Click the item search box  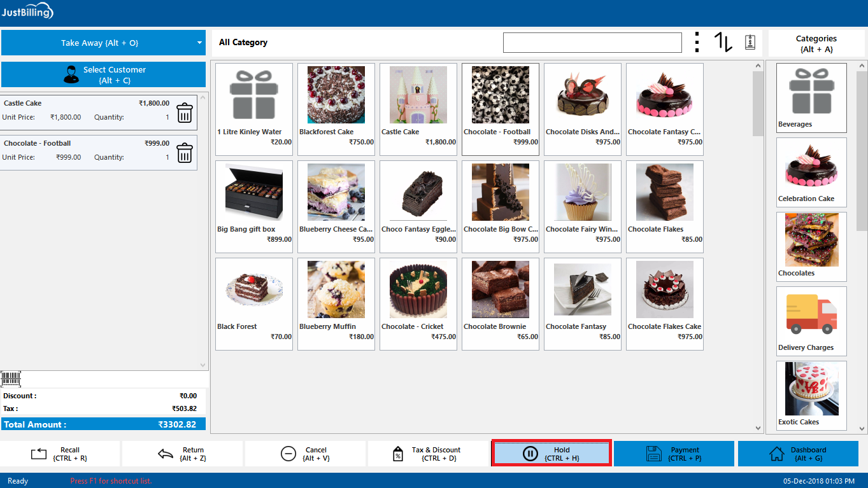[x=592, y=43]
